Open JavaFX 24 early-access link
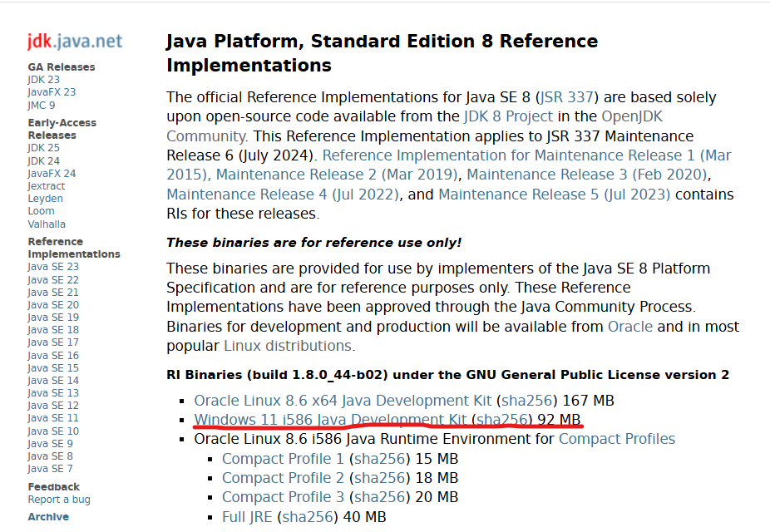This screenshot has width=770, height=532. point(52,173)
